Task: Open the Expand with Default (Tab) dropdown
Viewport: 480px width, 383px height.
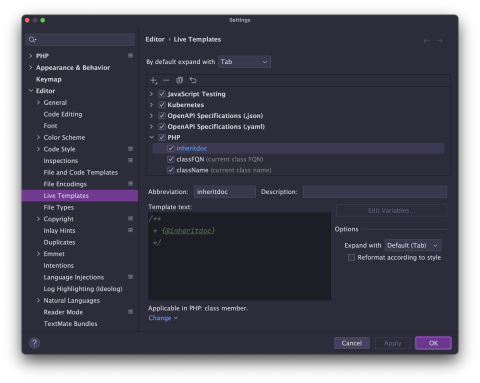Action: 413,245
